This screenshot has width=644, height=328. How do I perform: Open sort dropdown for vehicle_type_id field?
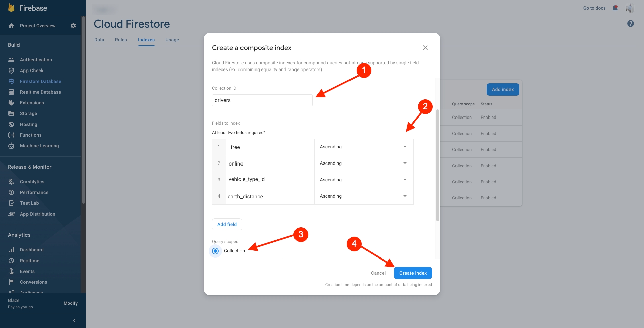[x=405, y=180]
